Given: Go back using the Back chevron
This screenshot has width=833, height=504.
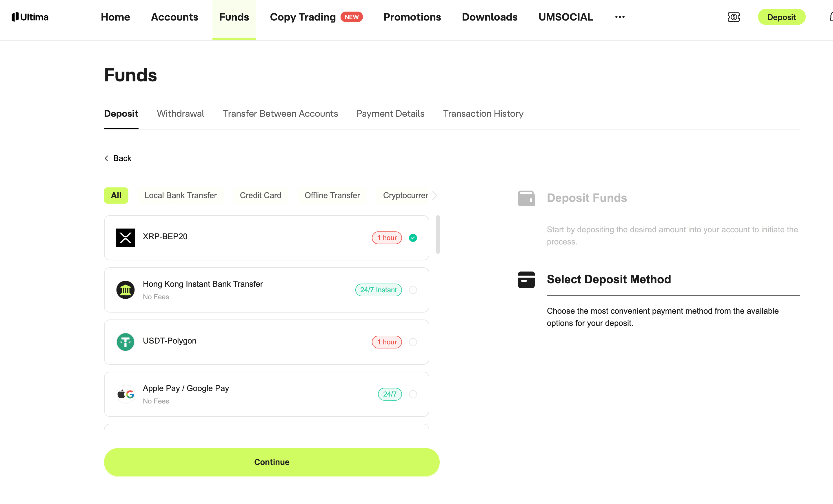Looking at the screenshot, I should pos(107,158).
